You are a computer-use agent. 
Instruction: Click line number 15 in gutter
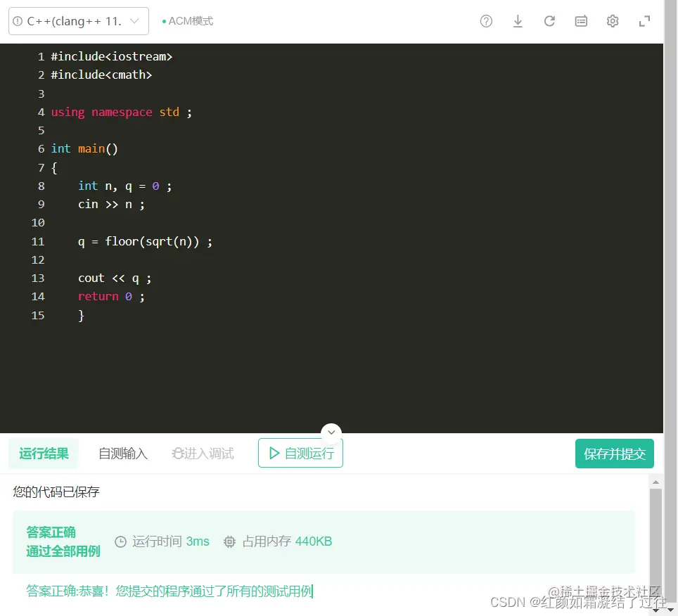point(38,316)
